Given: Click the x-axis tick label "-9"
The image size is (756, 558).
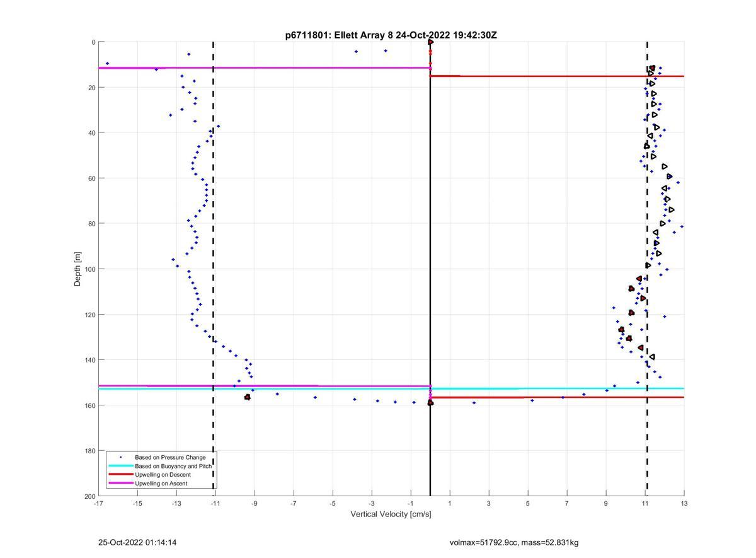Looking at the screenshot, I should (x=255, y=503).
